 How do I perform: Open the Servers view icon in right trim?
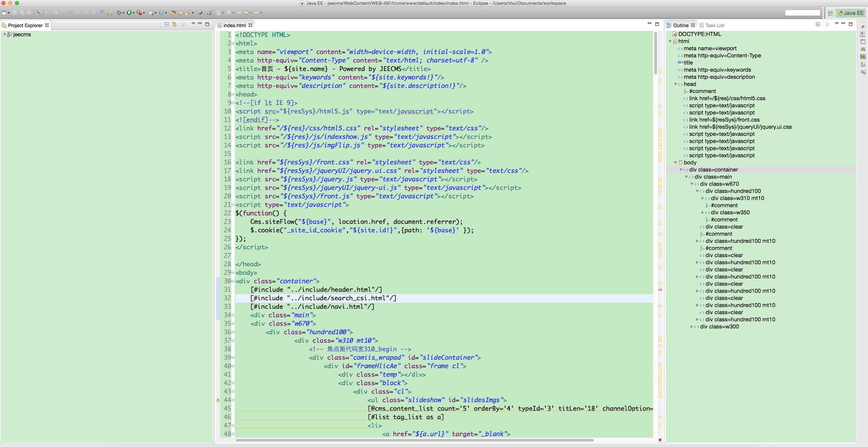tap(863, 49)
